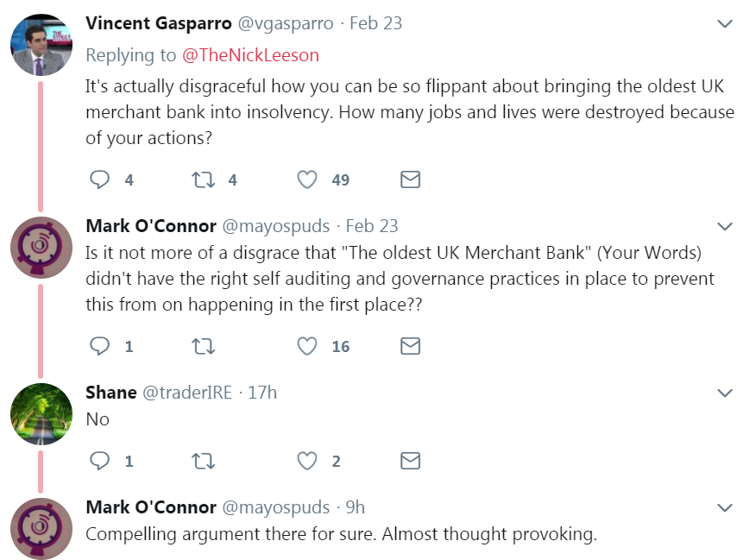Viewport: 749px width, 560px height.
Task: View Shane's profile via avatar
Action: click(x=41, y=414)
